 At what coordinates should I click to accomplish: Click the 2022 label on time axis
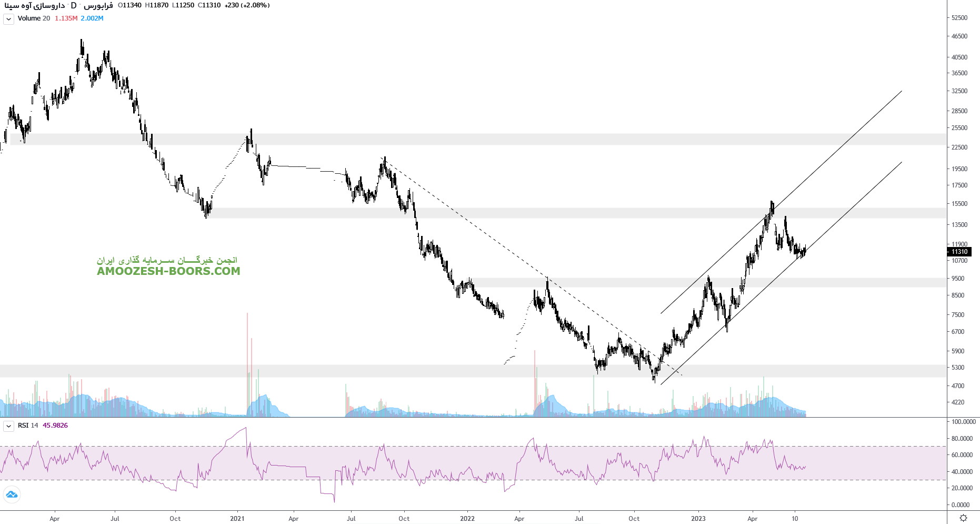tap(467, 519)
